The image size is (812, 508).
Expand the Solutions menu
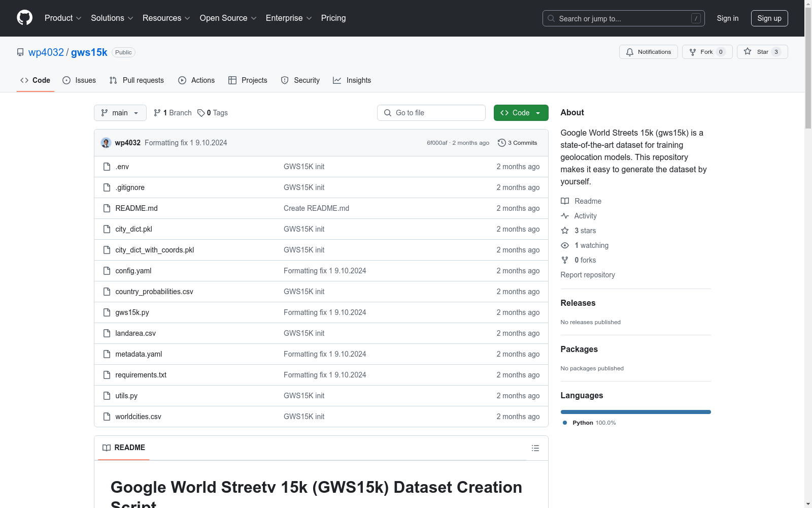click(112, 18)
